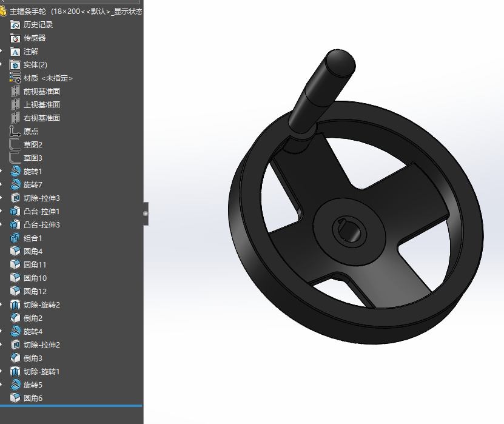Expand the 旋转1 feature node
This screenshot has width=504, height=424.
coord(1,172)
